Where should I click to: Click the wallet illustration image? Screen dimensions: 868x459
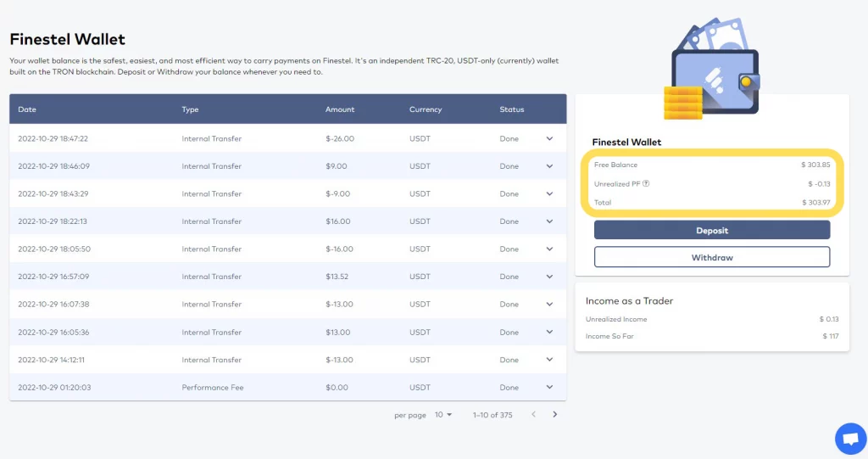[712, 68]
